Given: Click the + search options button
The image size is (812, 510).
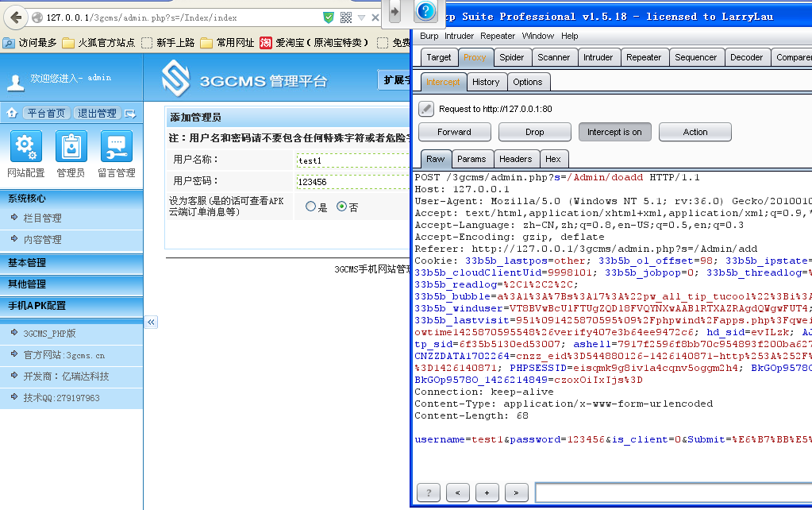Looking at the screenshot, I should click(487, 493).
